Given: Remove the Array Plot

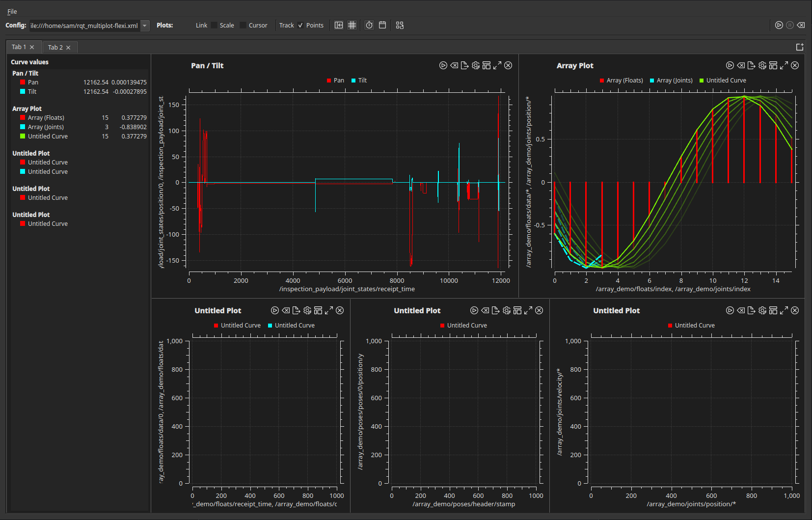Looking at the screenshot, I should click(x=795, y=65).
